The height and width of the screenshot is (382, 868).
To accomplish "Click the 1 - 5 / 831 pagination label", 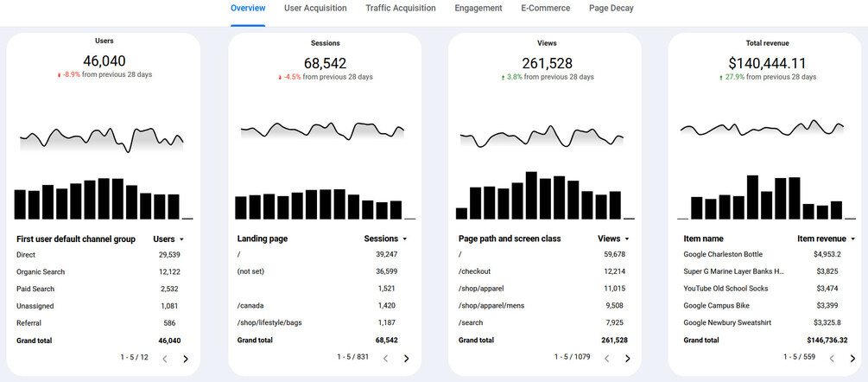I will pos(352,357).
